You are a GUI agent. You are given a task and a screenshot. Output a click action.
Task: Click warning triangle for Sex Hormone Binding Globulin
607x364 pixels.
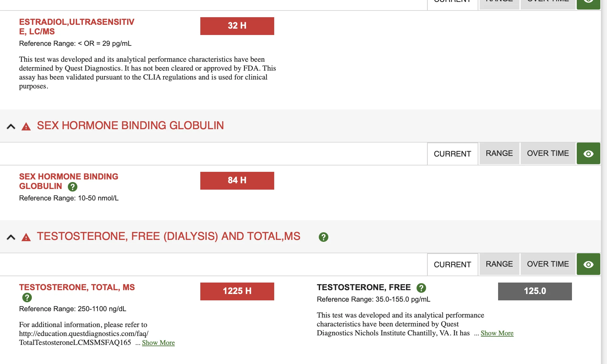(x=26, y=127)
